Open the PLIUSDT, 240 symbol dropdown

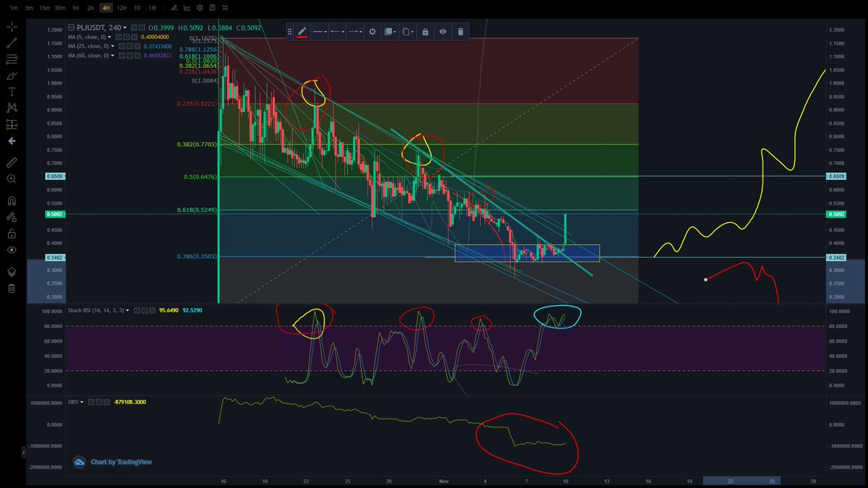[124, 27]
